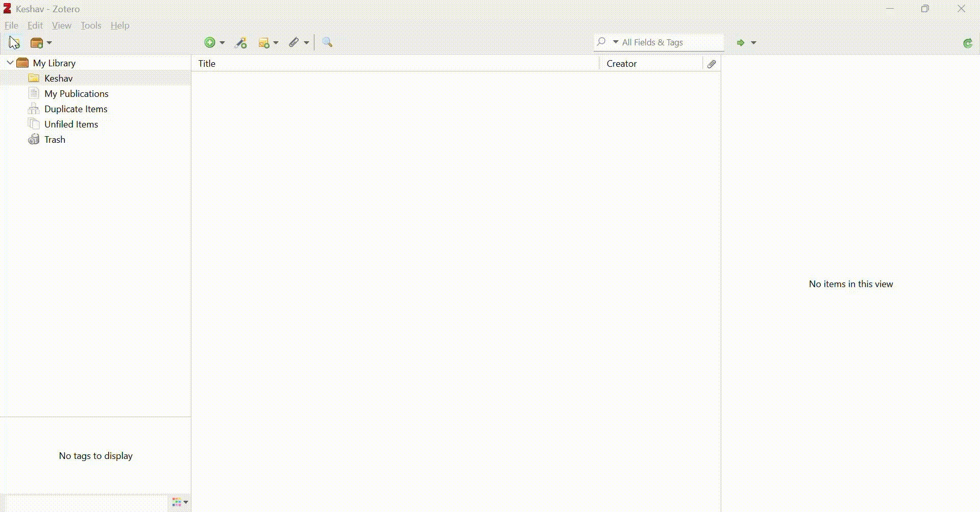
Task: Open the search mode dropdown arrow
Action: coord(616,42)
